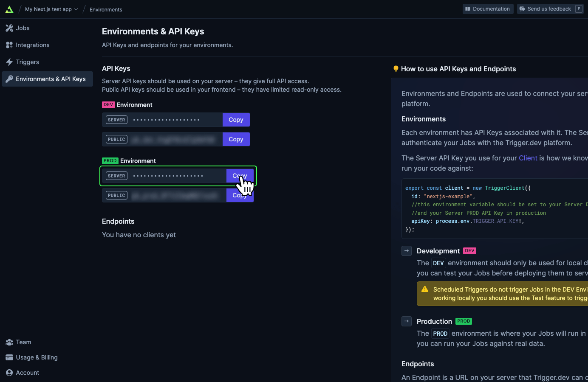Screen dimensions: 588x382
Task: Follow the Client link in the help panel
Action: coord(528,158)
